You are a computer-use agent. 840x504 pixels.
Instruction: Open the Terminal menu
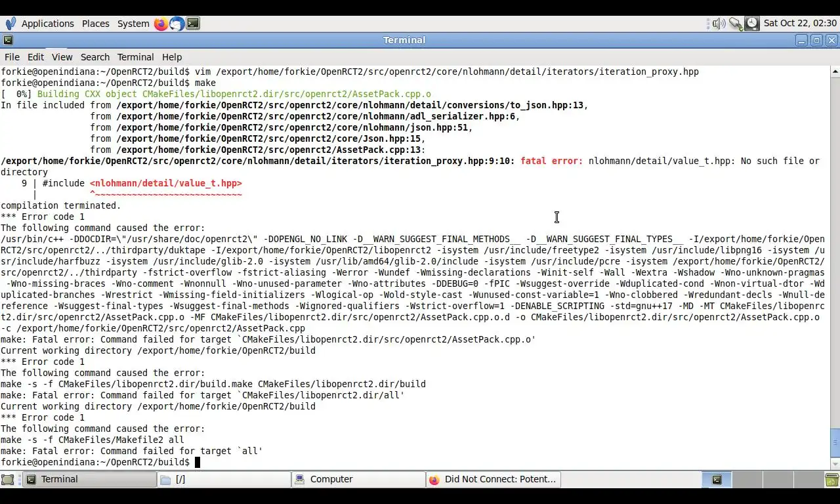click(x=135, y=57)
